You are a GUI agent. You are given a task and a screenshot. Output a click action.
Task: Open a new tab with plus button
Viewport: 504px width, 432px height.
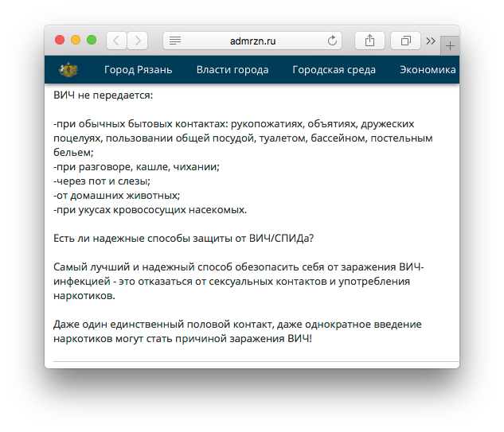451,45
